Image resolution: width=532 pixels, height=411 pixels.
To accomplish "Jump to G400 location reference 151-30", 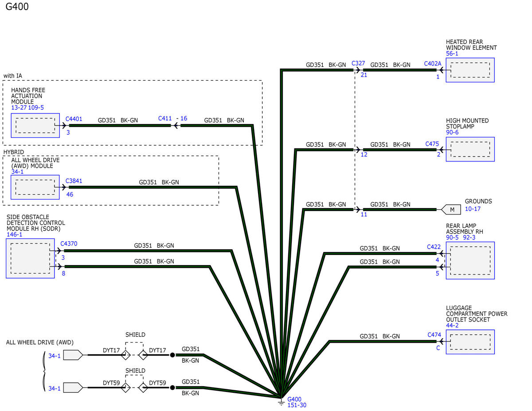I will pyautogui.click(x=297, y=405).
